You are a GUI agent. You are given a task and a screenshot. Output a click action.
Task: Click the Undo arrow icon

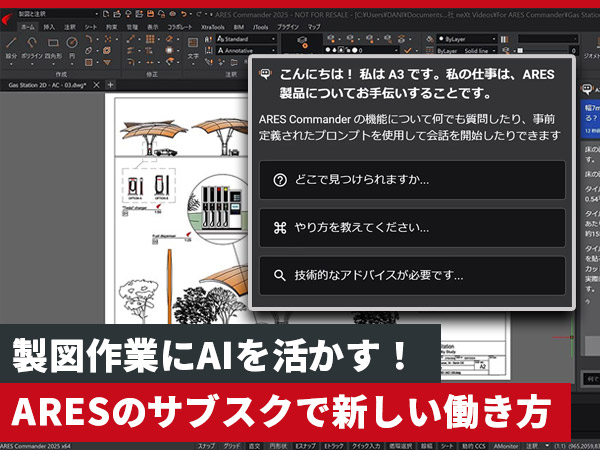(x=184, y=14)
